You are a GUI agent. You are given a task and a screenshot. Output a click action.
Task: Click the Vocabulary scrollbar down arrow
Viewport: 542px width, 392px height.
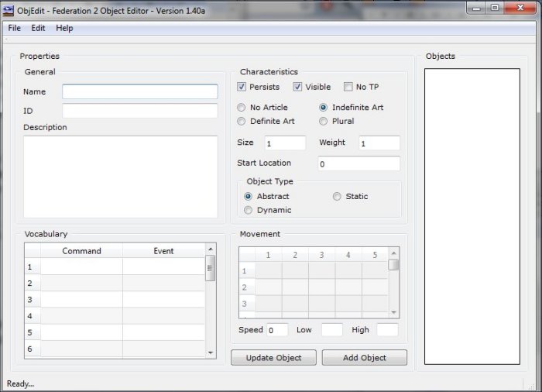211,352
